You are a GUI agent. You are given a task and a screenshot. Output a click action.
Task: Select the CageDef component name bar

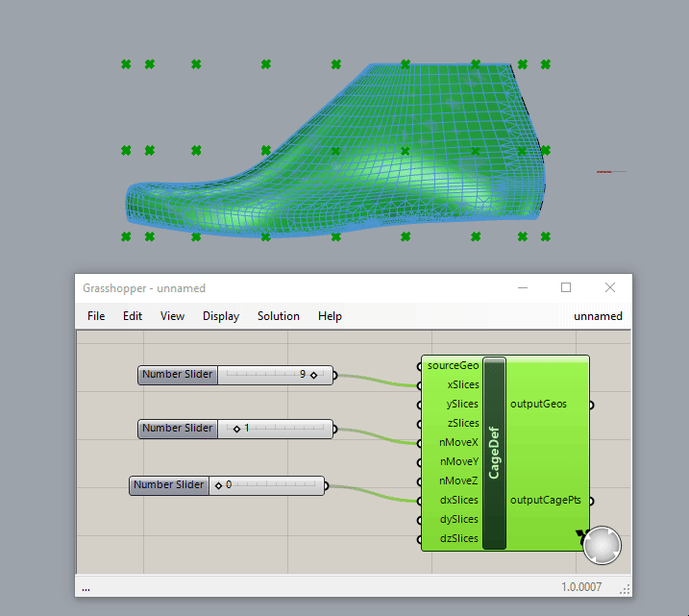(x=494, y=453)
